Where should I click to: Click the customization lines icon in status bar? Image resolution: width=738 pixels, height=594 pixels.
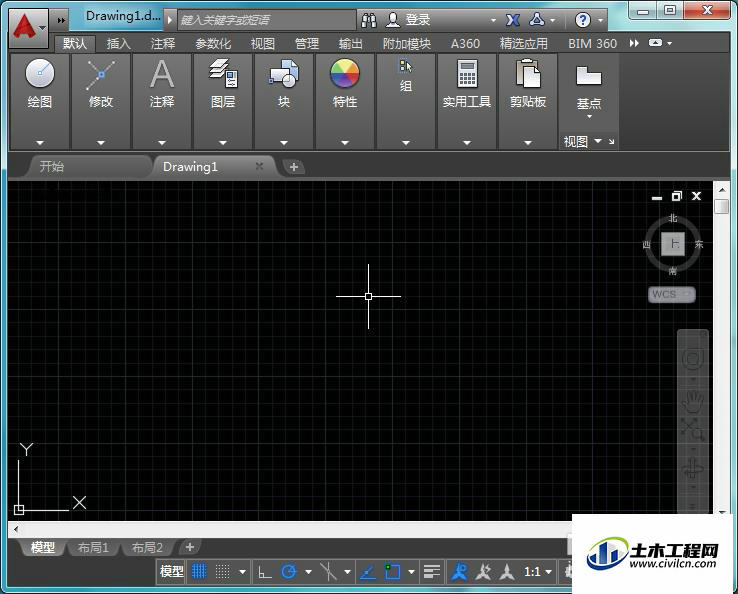coord(432,572)
